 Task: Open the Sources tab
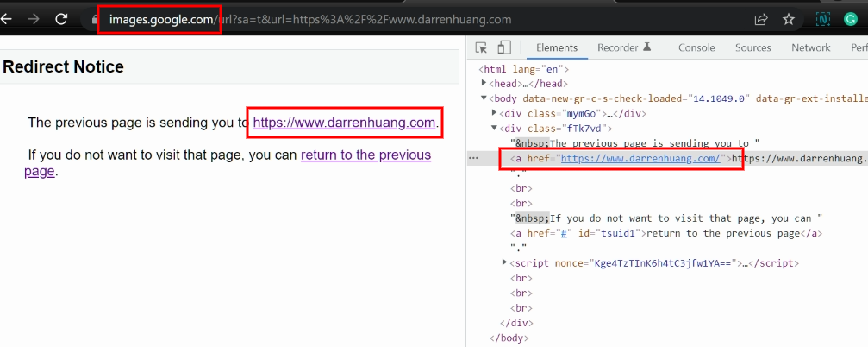pos(752,47)
